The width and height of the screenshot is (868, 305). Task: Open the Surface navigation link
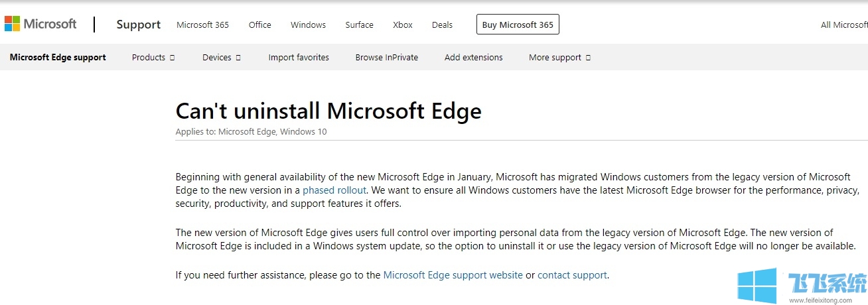359,25
